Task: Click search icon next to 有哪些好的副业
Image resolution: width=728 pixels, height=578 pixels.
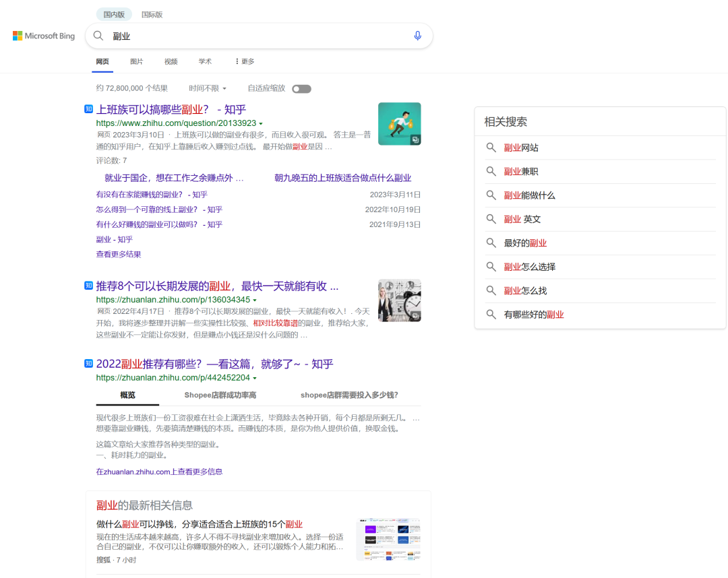Action: 491,315
